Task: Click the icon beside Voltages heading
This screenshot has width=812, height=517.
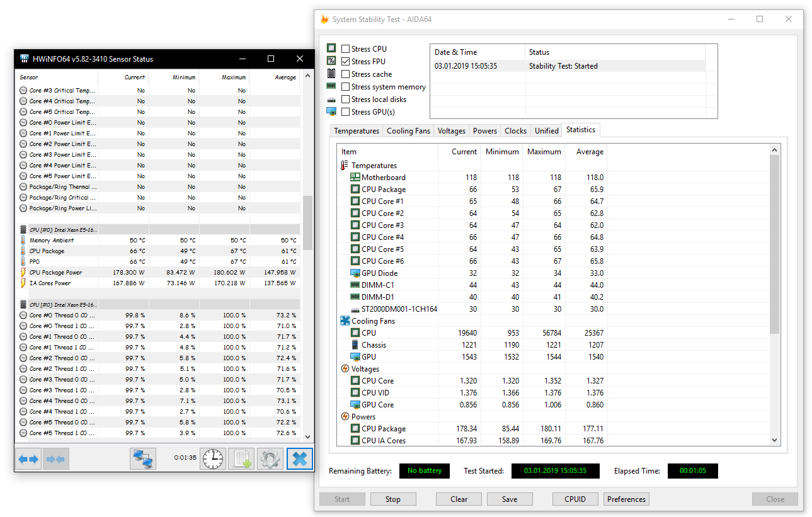Action: coord(345,369)
